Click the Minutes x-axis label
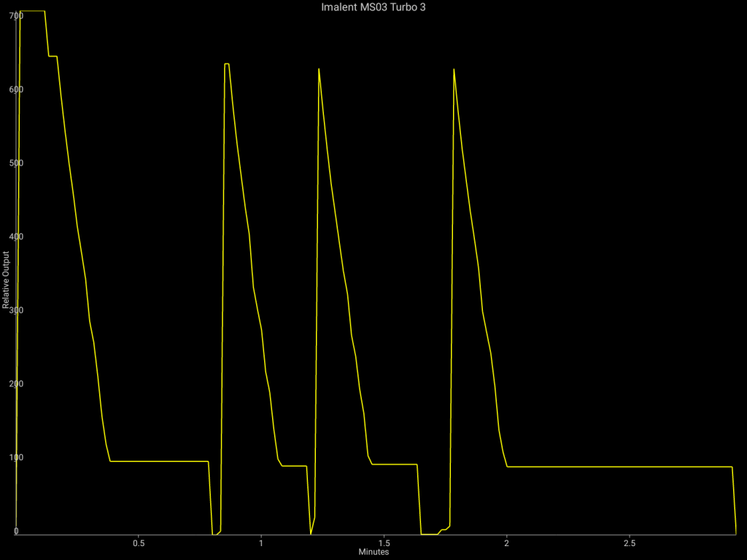Image resolution: width=747 pixels, height=560 pixels. 373,552
